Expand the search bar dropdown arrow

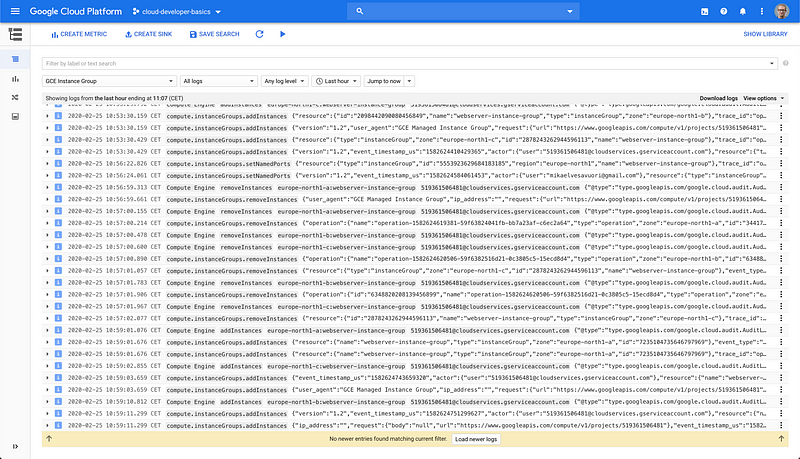[569, 11]
